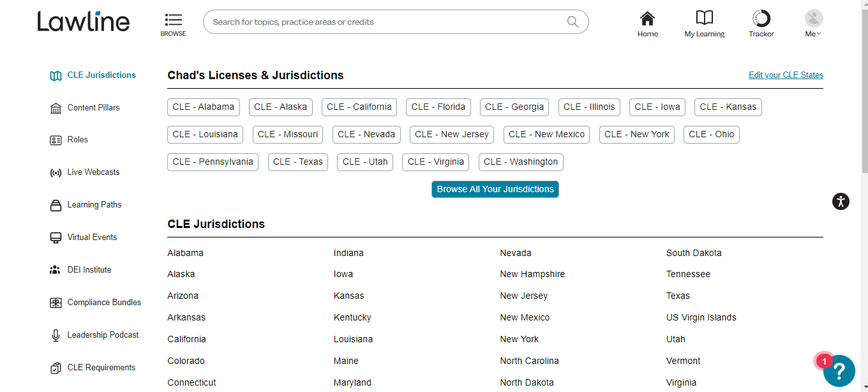Open the Tracker ring icon
This screenshot has height=392, width=868.
[x=761, y=18]
